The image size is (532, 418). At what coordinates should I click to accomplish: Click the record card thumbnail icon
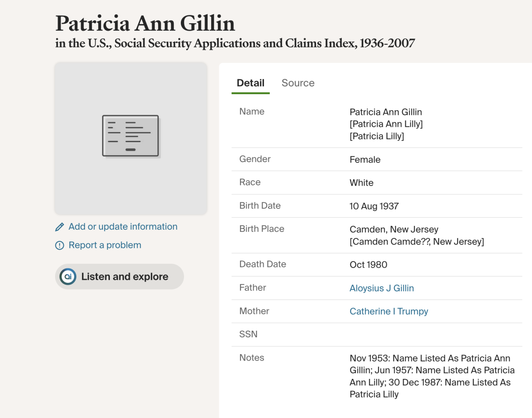[x=131, y=136]
